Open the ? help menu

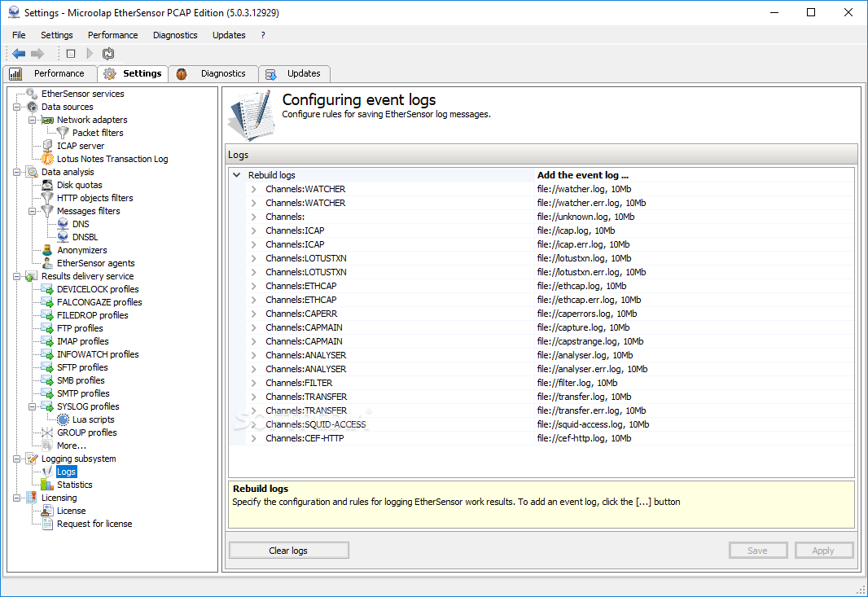click(263, 35)
